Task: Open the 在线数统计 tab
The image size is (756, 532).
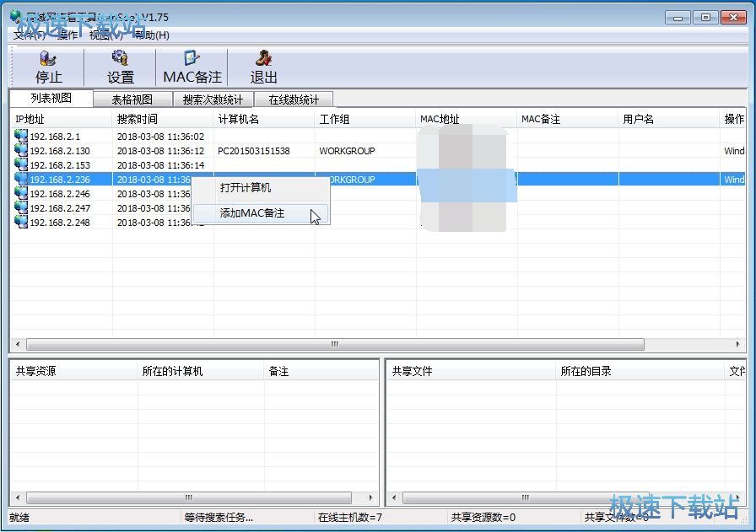Action: [294, 99]
